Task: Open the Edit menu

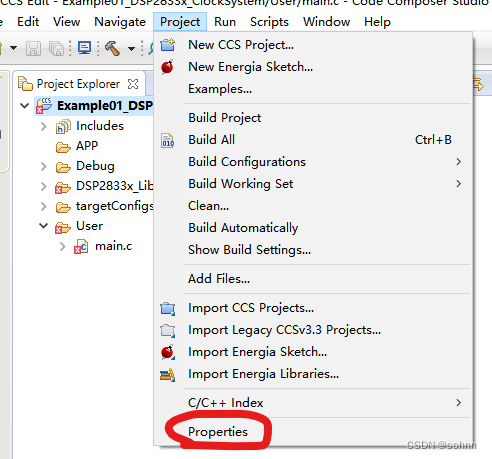Action: tap(28, 22)
